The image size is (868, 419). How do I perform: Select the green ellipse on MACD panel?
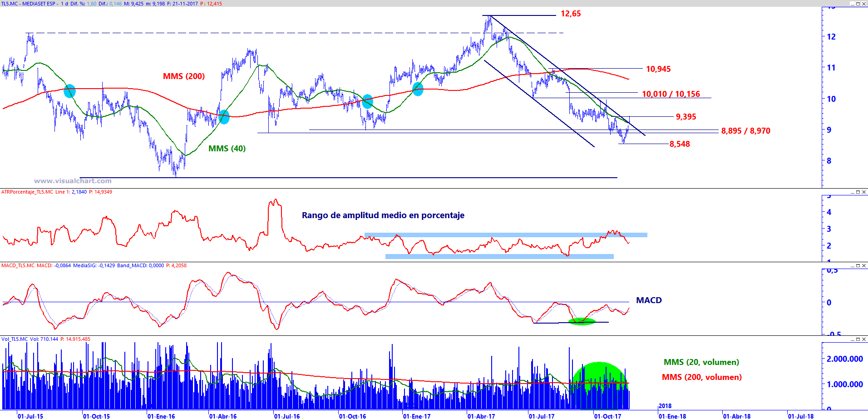pos(582,322)
